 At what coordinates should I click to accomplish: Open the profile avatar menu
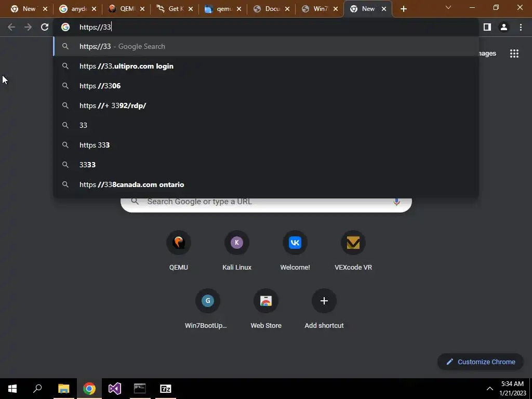504,27
